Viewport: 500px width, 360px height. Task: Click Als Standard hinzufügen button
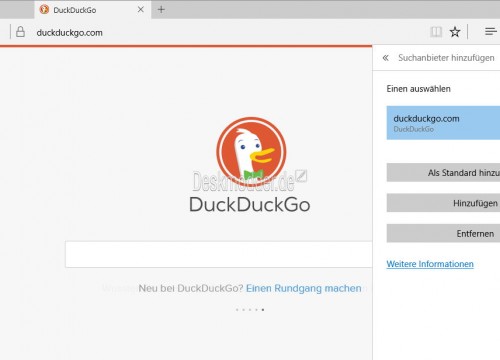443,173
